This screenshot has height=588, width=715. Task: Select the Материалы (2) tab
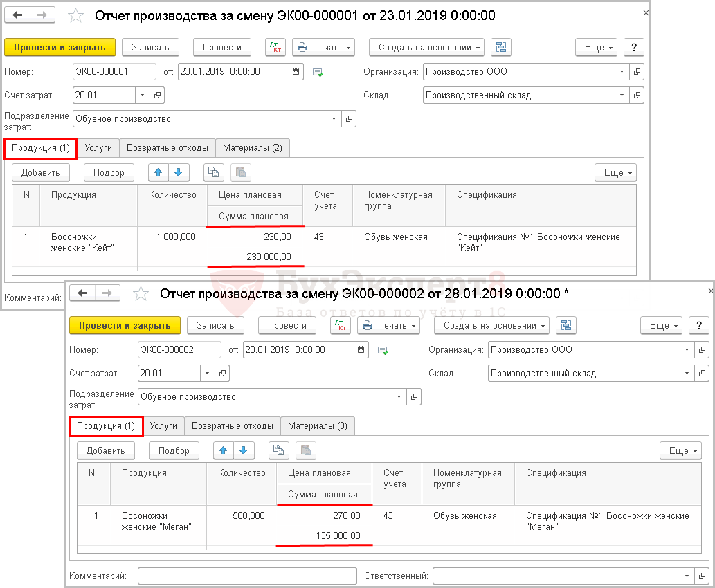(252, 147)
